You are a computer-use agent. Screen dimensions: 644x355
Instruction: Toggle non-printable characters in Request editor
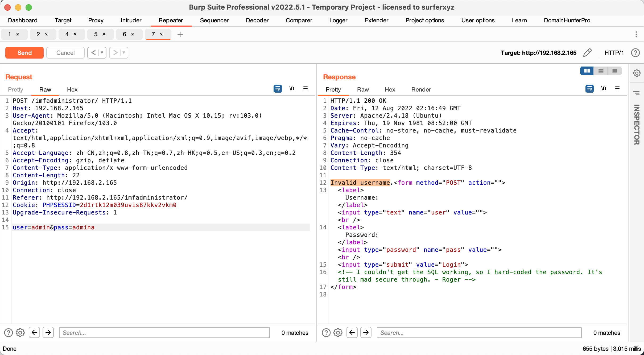[x=292, y=88]
